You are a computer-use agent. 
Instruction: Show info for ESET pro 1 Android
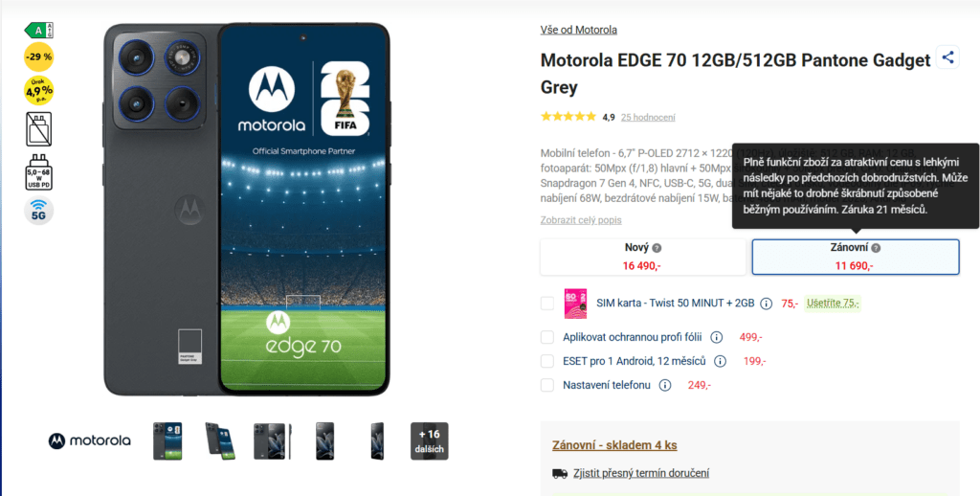tap(720, 361)
